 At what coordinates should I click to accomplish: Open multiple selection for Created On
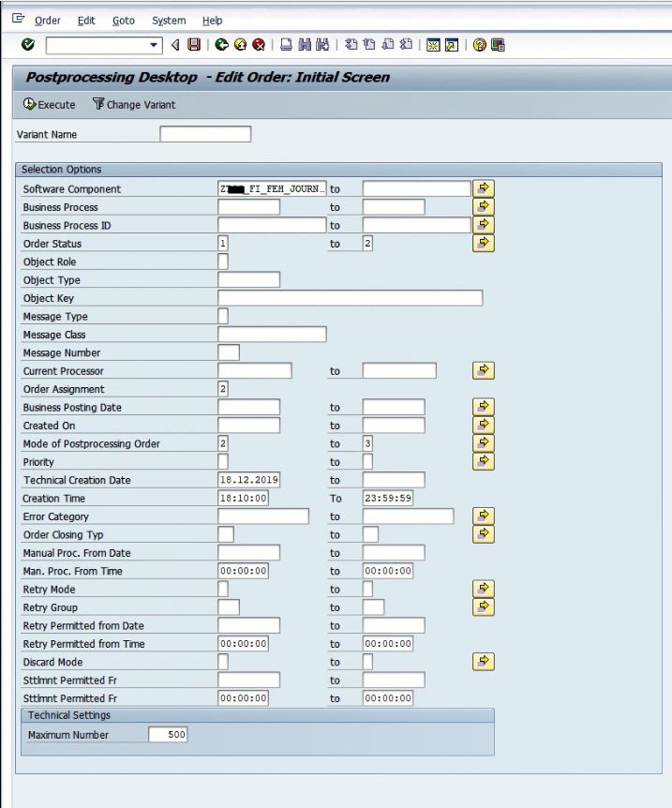484,425
